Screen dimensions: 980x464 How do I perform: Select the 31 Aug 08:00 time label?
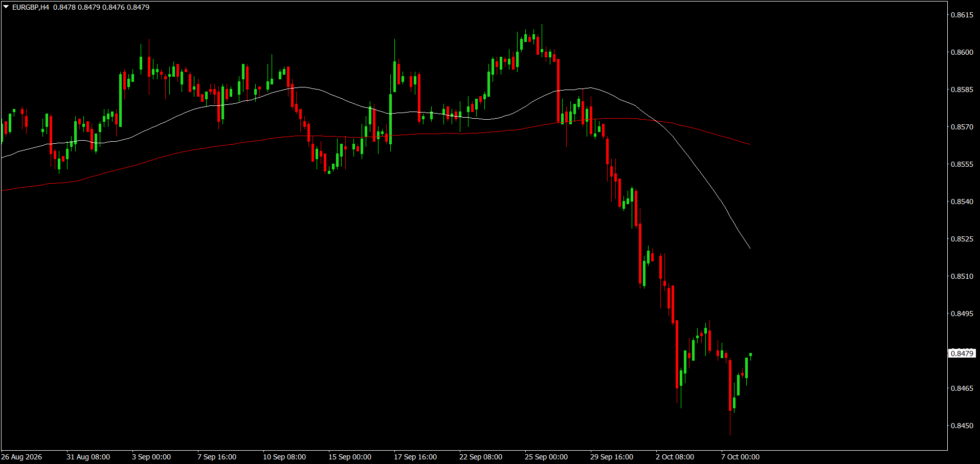tap(88, 457)
